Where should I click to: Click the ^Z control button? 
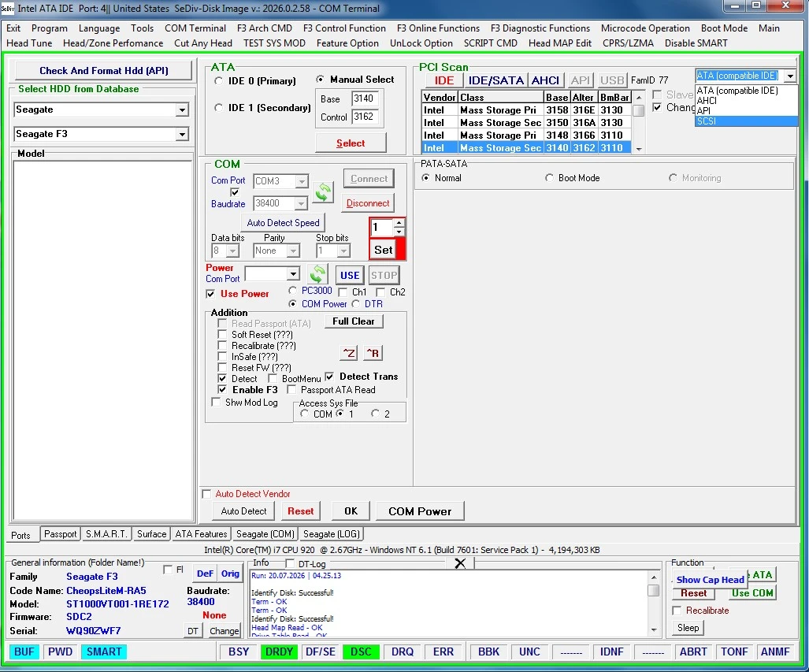point(349,353)
